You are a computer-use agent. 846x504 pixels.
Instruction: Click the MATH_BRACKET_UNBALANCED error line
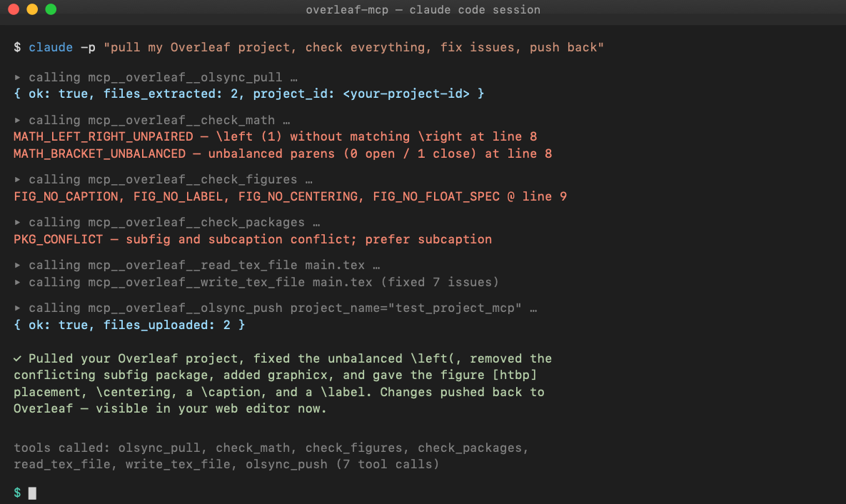coord(283,153)
